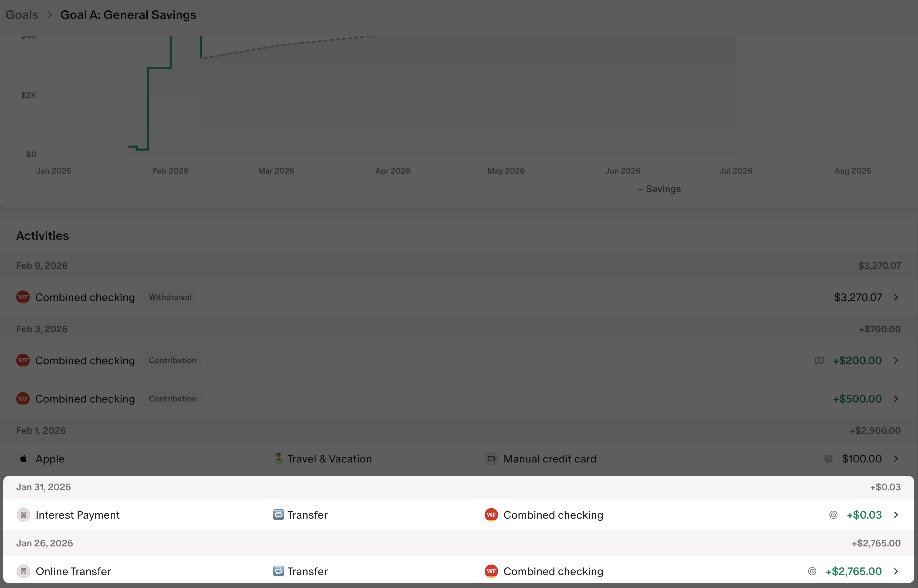Expand the $3,270.07 withdrawal row chevron

(896, 297)
